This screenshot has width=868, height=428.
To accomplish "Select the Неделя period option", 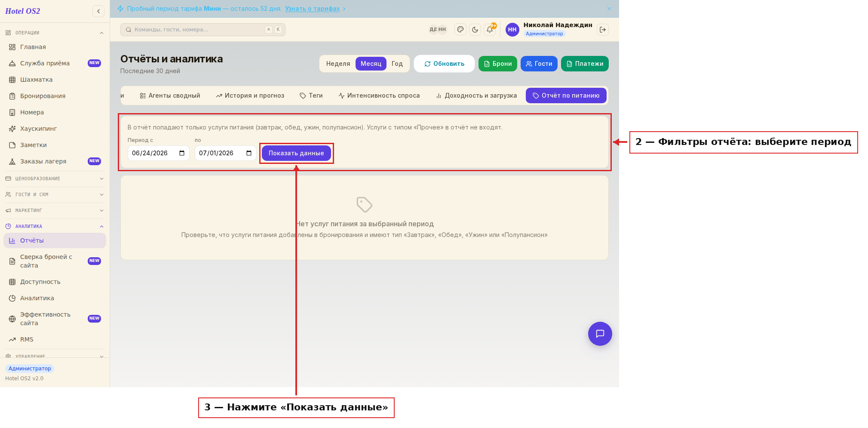I will tap(338, 64).
